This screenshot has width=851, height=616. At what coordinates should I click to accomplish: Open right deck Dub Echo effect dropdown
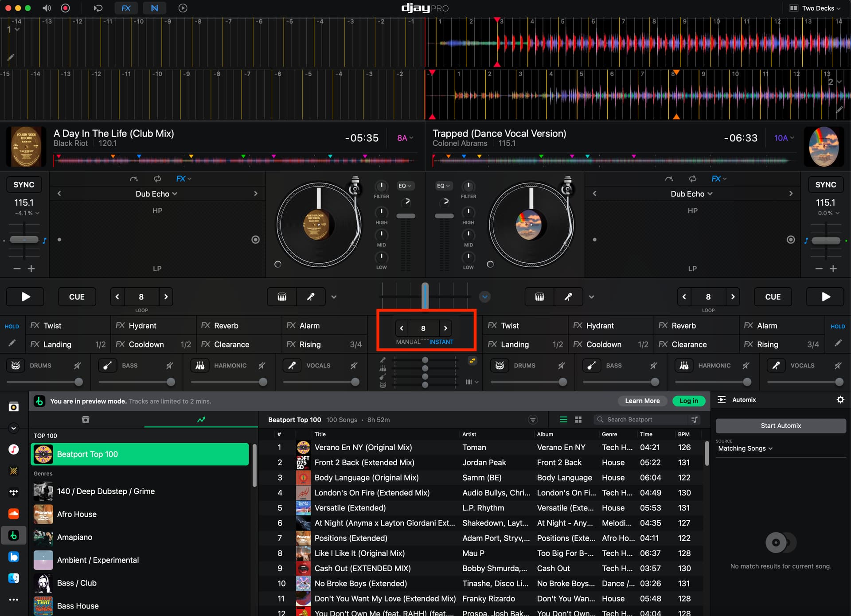pos(691,194)
